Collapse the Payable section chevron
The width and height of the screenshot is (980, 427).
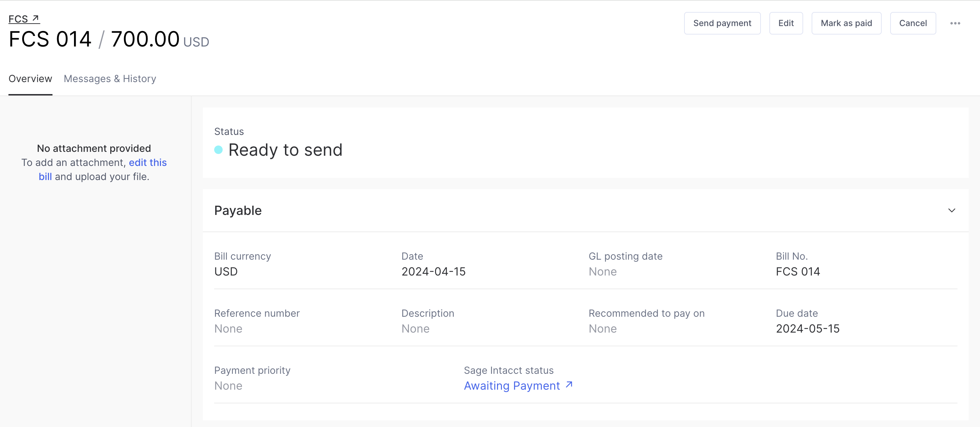951,210
